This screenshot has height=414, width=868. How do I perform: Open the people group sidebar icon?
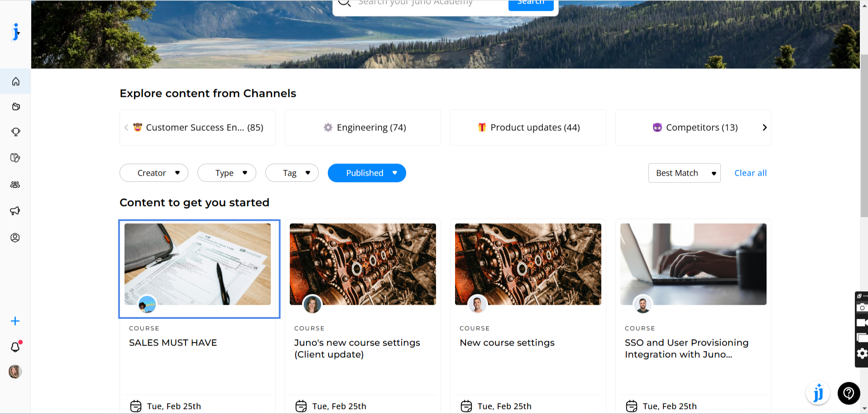pyautogui.click(x=15, y=185)
